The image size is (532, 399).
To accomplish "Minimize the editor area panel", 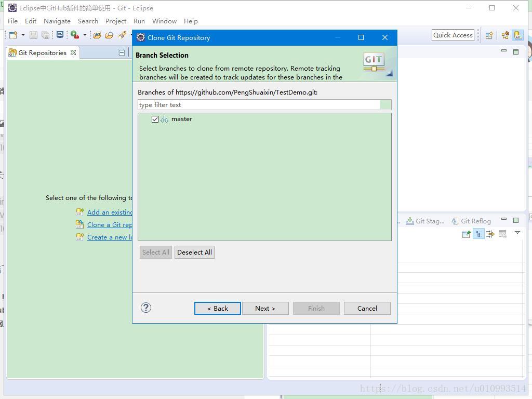I will 504,51.
